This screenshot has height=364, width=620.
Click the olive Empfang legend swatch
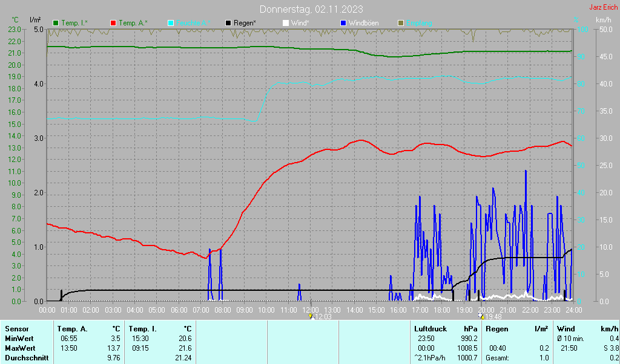(401, 24)
